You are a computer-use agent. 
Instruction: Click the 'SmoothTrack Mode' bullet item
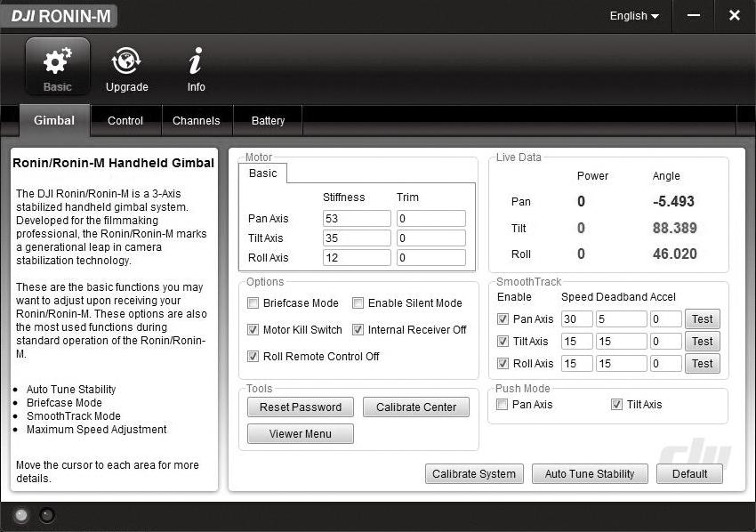pyautogui.click(x=73, y=415)
